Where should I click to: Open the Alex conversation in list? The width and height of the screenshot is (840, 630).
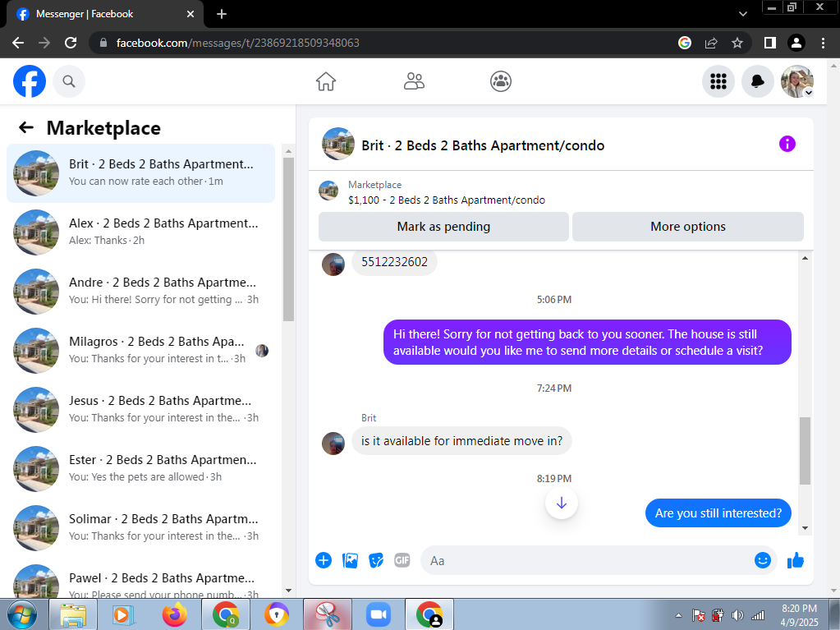[141, 232]
